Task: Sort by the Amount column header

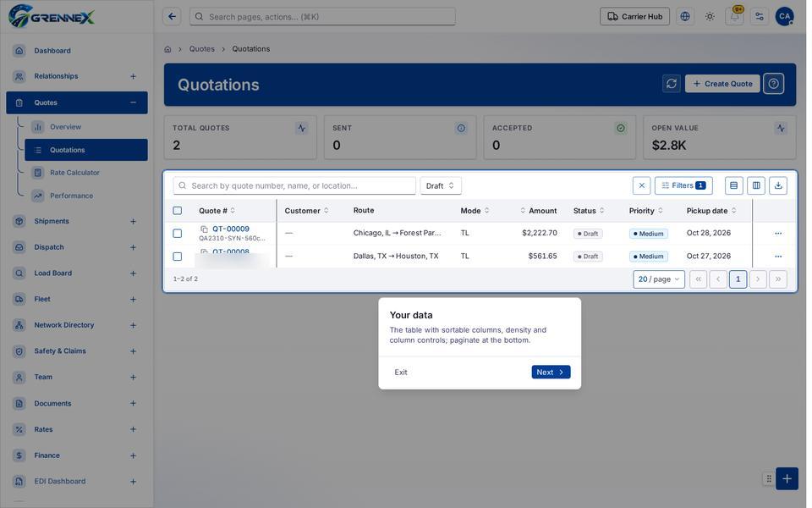Action: point(539,211)
